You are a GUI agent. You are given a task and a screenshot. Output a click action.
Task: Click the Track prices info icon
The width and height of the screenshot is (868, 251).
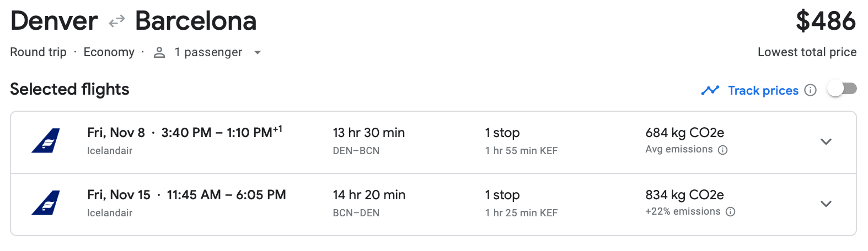coord(810,90)
